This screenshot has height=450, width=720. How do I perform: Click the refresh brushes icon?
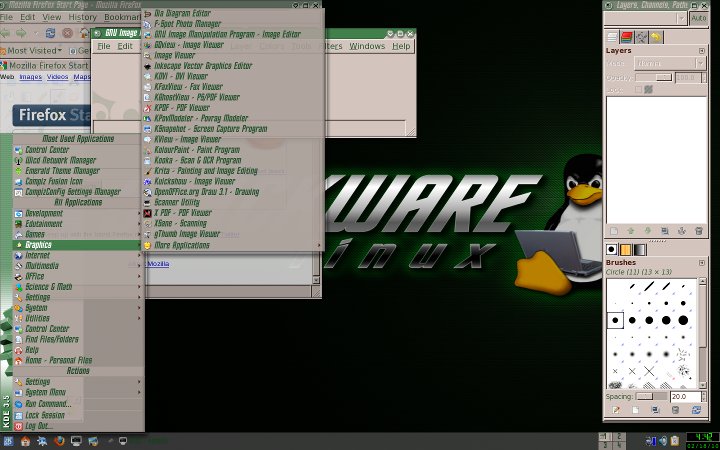696,410
